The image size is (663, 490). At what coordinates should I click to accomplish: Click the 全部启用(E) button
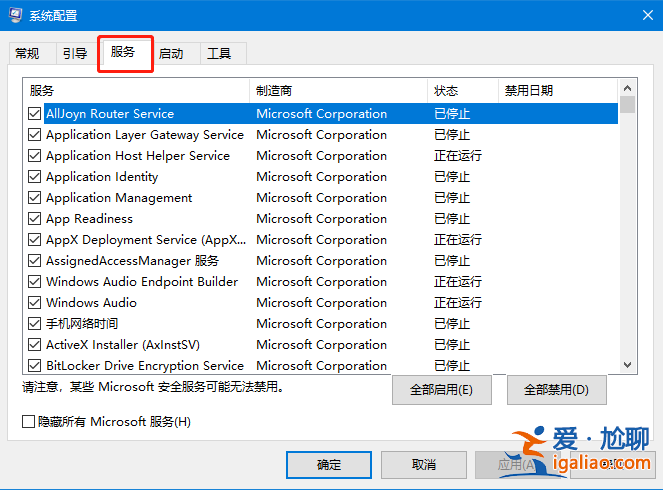pyautogui.click(x=441, y=389)
